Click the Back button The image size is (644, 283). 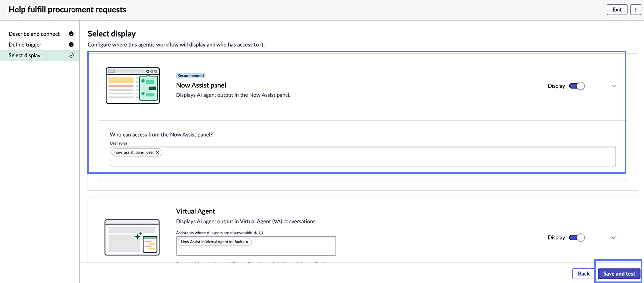click(584, 274)
